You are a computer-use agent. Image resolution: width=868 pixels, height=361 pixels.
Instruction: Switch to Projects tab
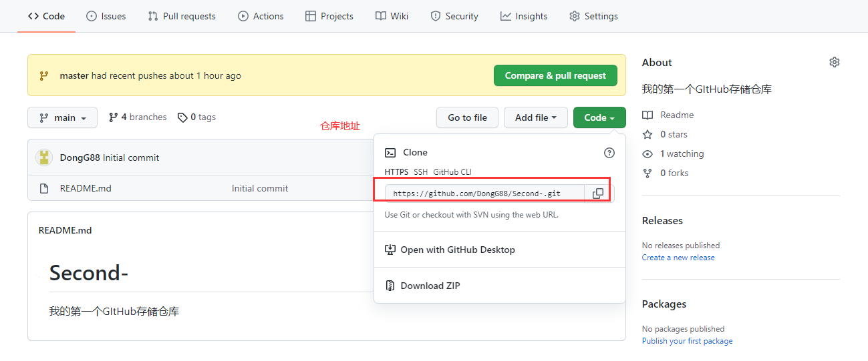[x=329, y=16]
